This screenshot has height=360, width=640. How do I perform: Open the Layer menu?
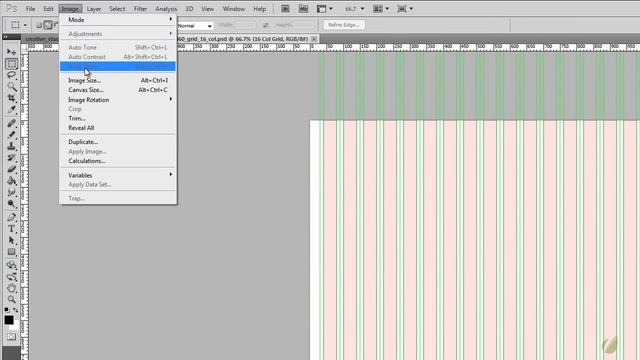[94, 9]
